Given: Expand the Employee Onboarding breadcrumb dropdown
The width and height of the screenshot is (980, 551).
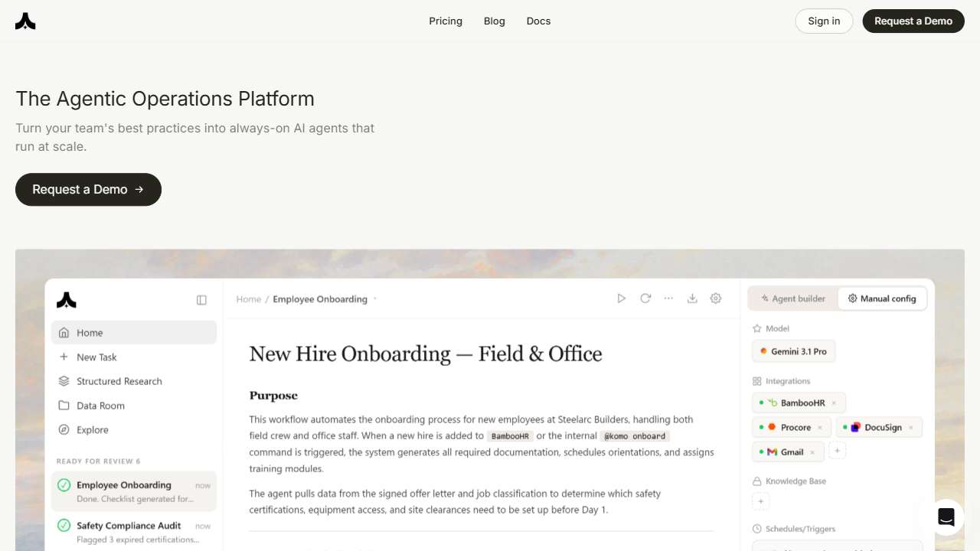Looking at the screenshot, I should coord(375,299).
